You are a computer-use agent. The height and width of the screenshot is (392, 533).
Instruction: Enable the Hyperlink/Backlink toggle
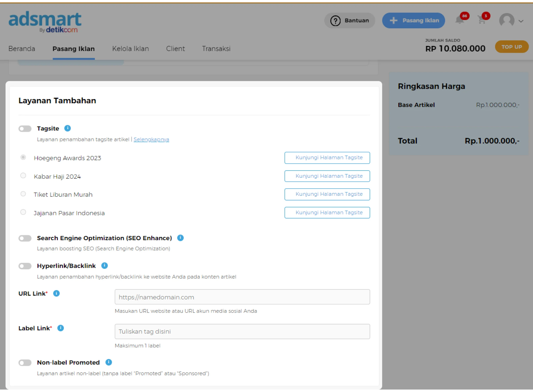coord(25,266)
